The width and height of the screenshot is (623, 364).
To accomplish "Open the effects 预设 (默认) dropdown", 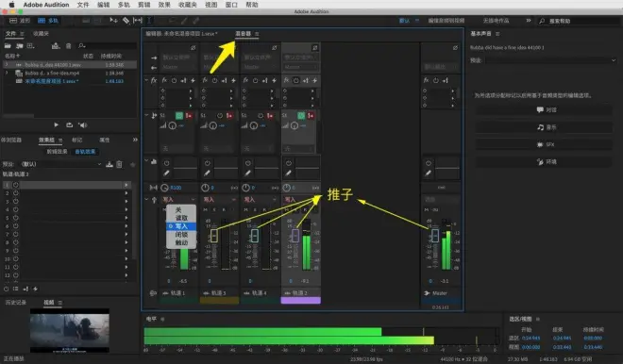I will (61, 164).
